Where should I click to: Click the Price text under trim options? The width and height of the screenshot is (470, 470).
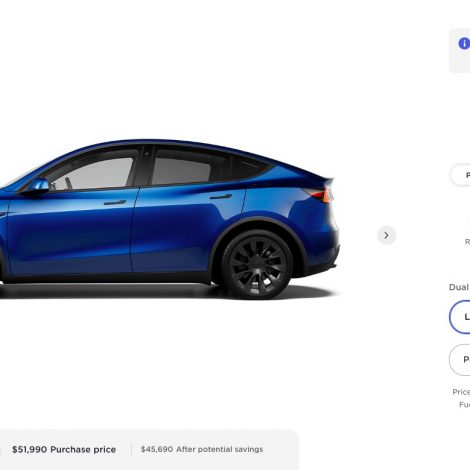461,392
